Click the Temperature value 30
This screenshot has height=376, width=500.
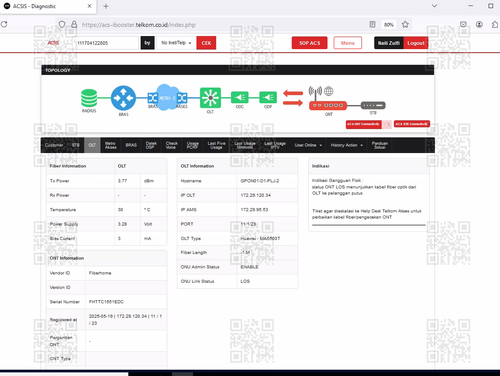pos(120,210)
